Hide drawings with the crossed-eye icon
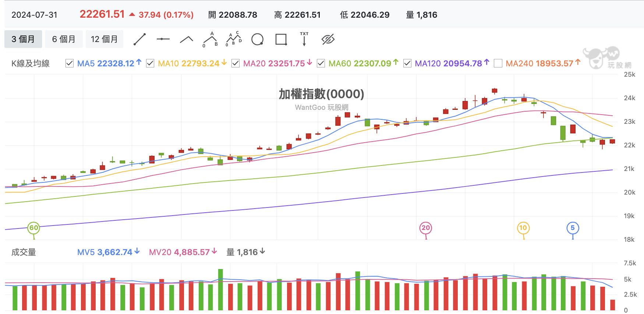Viewport: 644px width, 314px height. click(328, 39)
